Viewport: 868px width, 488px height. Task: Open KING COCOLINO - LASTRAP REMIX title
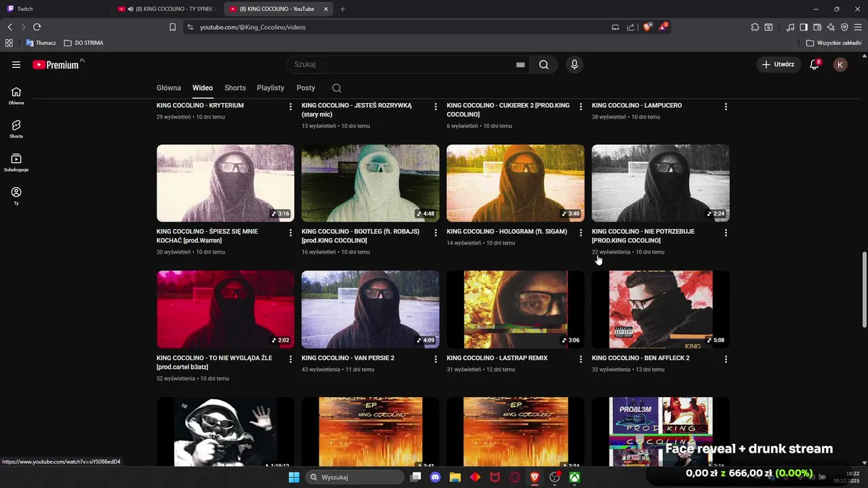(x=497, y=358)
